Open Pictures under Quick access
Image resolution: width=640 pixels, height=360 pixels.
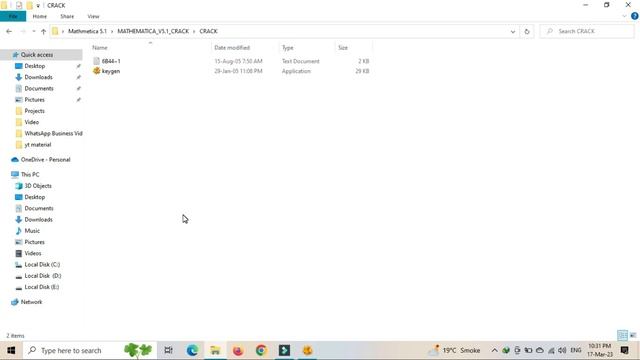(x=35, y=100)
